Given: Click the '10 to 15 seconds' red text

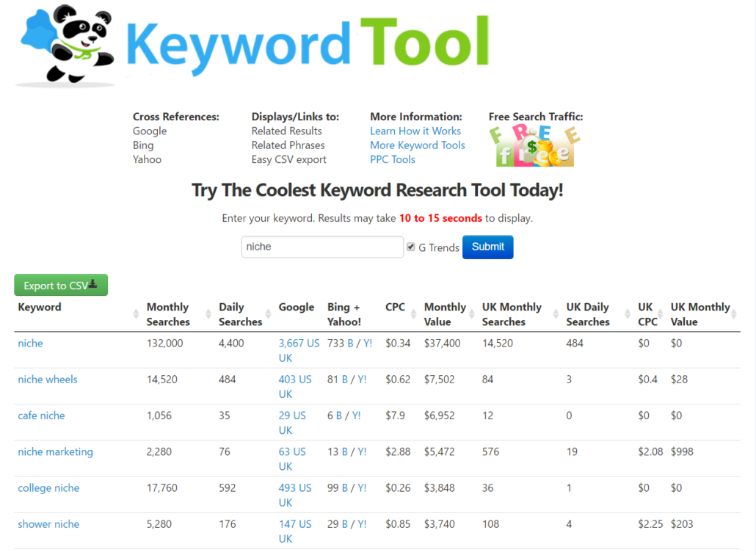Looking at the screenshot, I should point(440,219).
